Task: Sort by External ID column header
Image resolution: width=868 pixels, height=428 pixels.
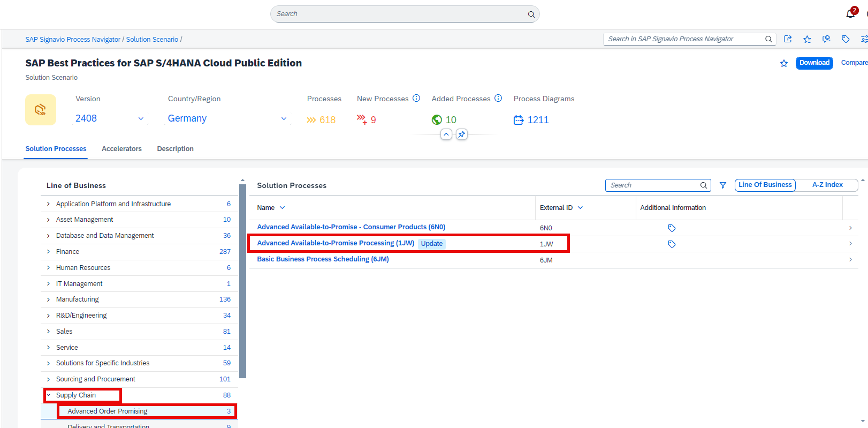Action: pyautogui.click(x=561, y=208)
